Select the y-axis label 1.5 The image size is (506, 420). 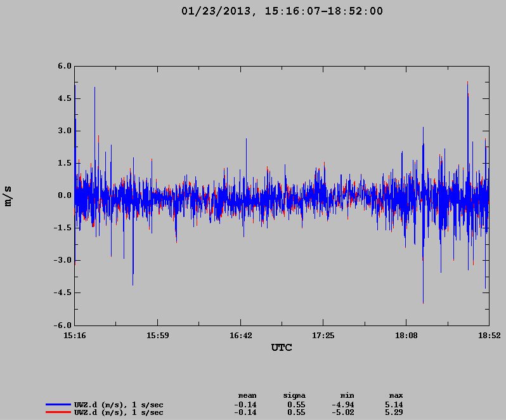pos(65,163)
